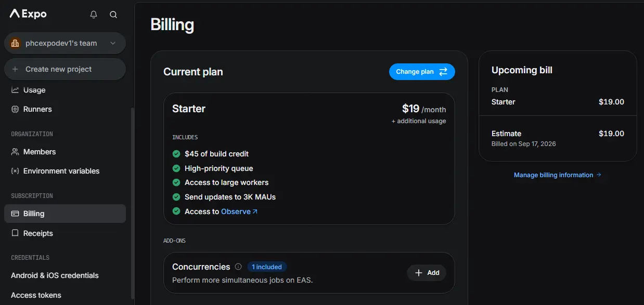Screen dimensions: 644x305
Task: Open Manage billing information link
Action: click(558, 175)
